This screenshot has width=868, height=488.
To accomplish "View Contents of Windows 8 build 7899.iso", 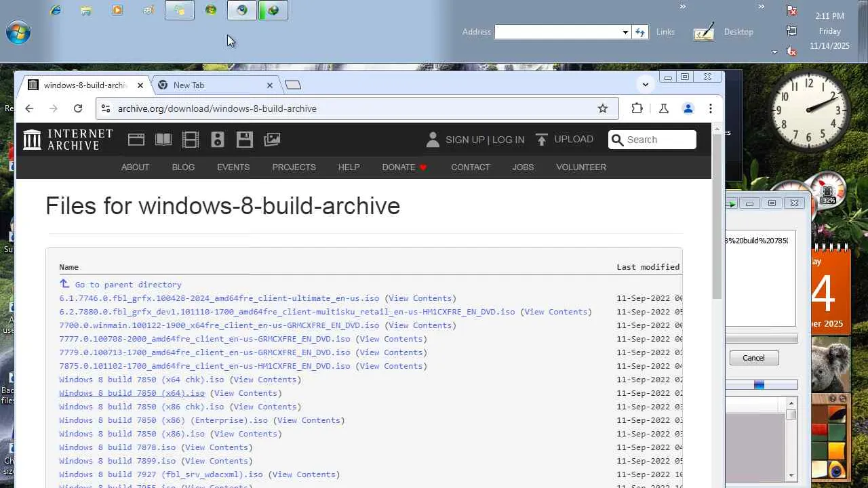I will [x=216, y=461].
